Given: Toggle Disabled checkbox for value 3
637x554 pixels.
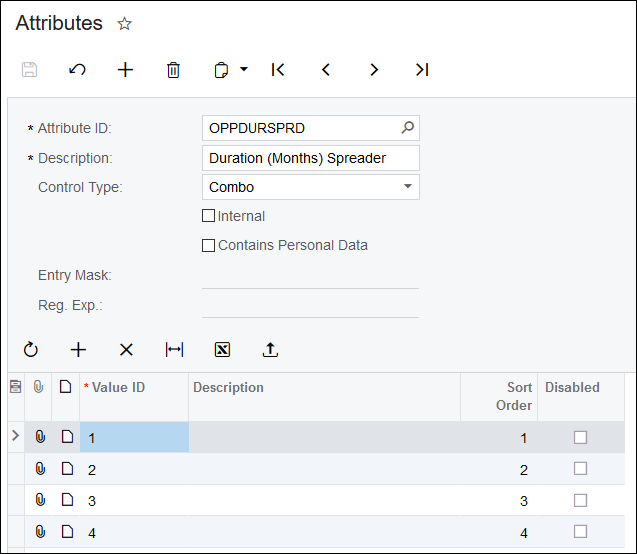Looking at the screenshot, I should [580, 500].
